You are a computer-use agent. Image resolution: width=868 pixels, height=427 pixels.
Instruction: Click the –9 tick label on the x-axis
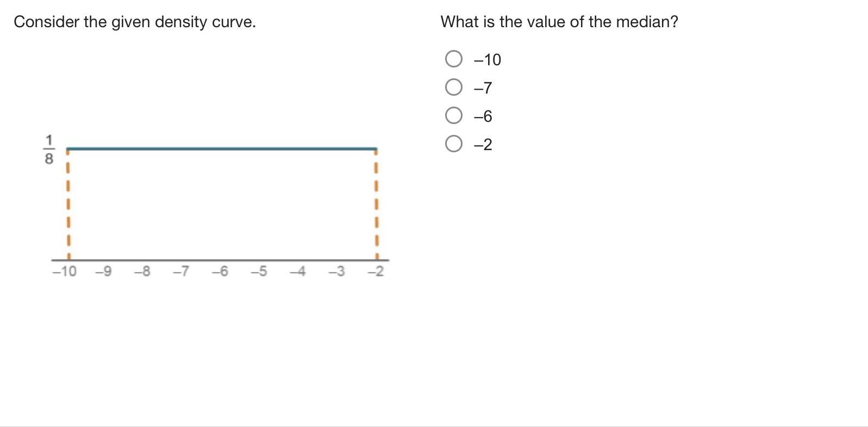[103, 271]
